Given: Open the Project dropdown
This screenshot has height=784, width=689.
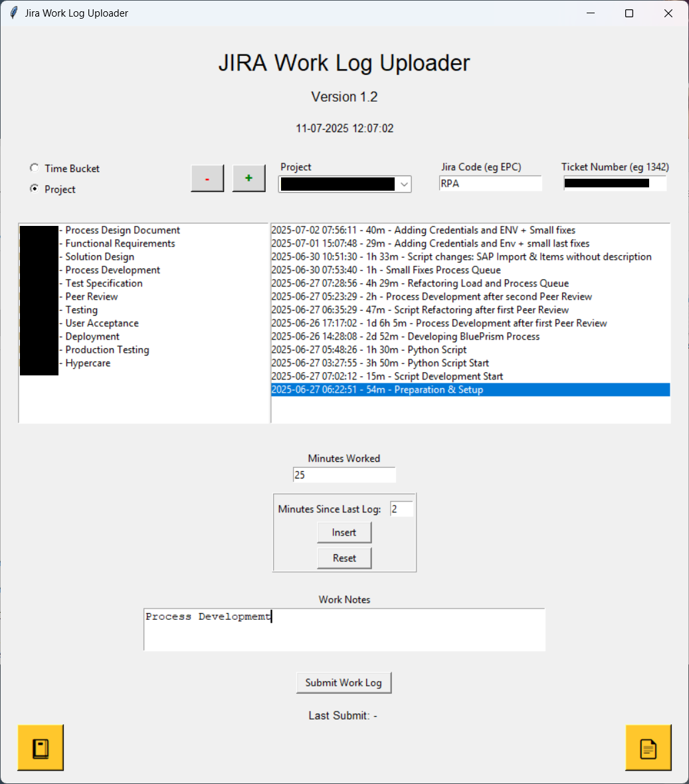Looking at the screenshot, I should pos(403,184).
